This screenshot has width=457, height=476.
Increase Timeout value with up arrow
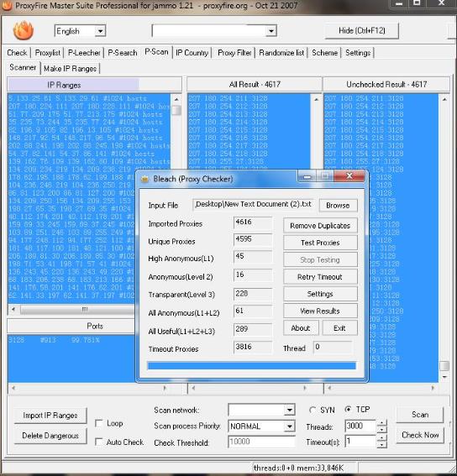[x=381, y=438]
